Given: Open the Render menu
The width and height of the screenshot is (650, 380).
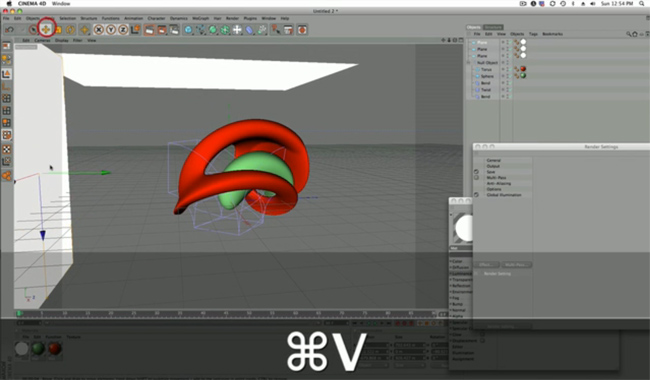Looking at the screenshot, I should [x=232, y=18].
